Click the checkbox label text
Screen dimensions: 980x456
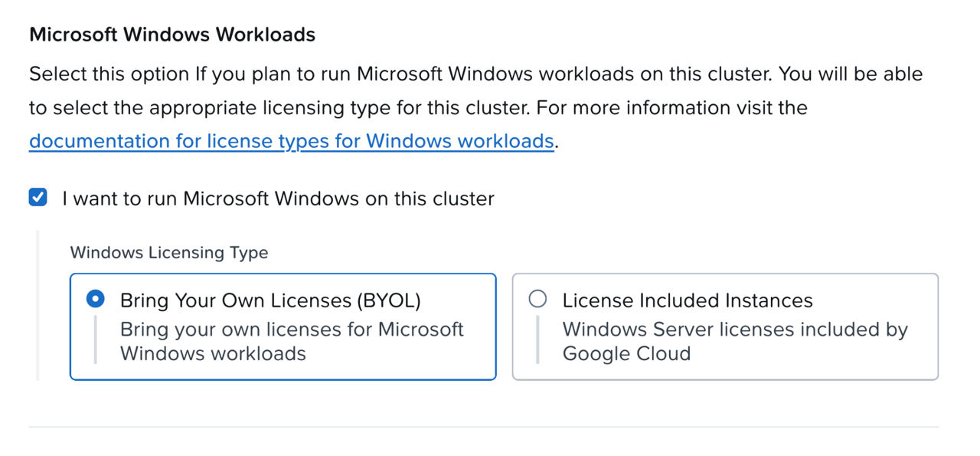click(x=276, y=198)
